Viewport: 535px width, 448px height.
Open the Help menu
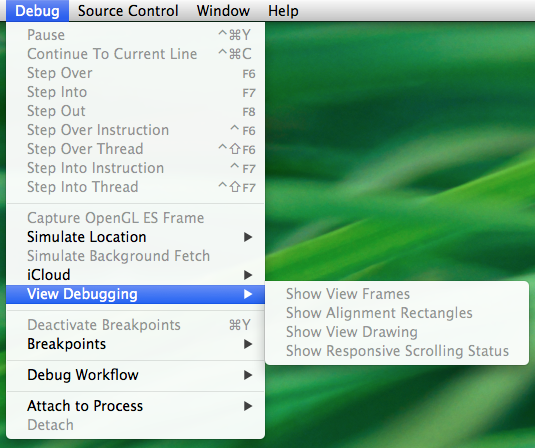pyautogui.click(x=283, y=11)
